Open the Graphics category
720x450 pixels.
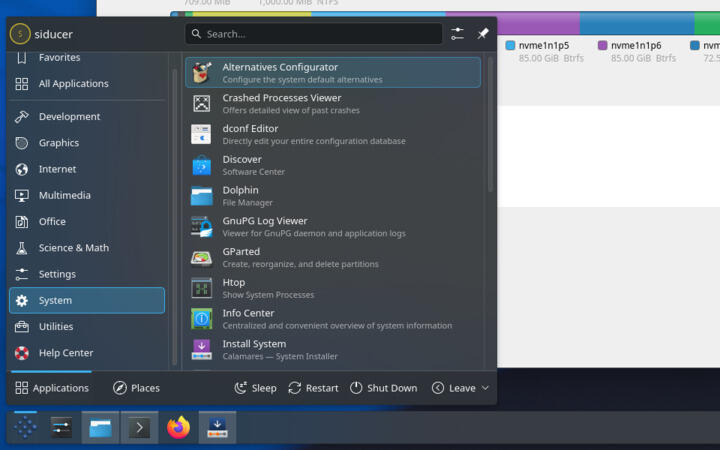click(87, 143)
